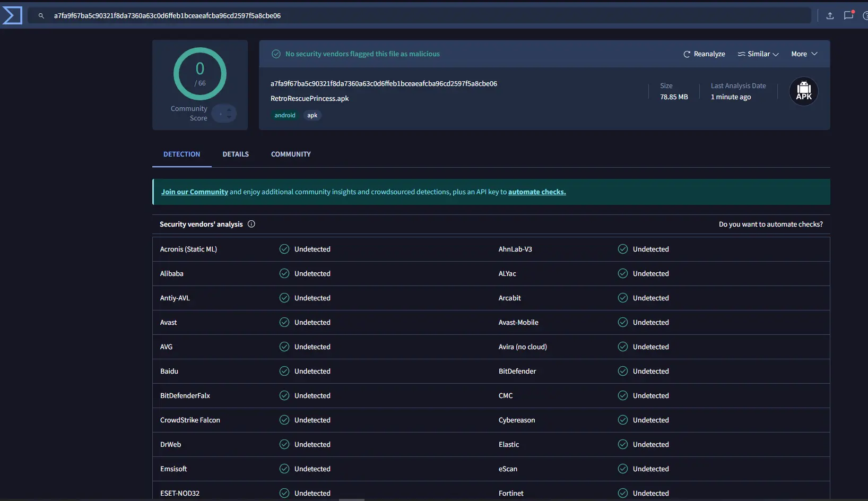
Task: Click the check icon beside No security vendors flagged
Action: coord(276,54)
